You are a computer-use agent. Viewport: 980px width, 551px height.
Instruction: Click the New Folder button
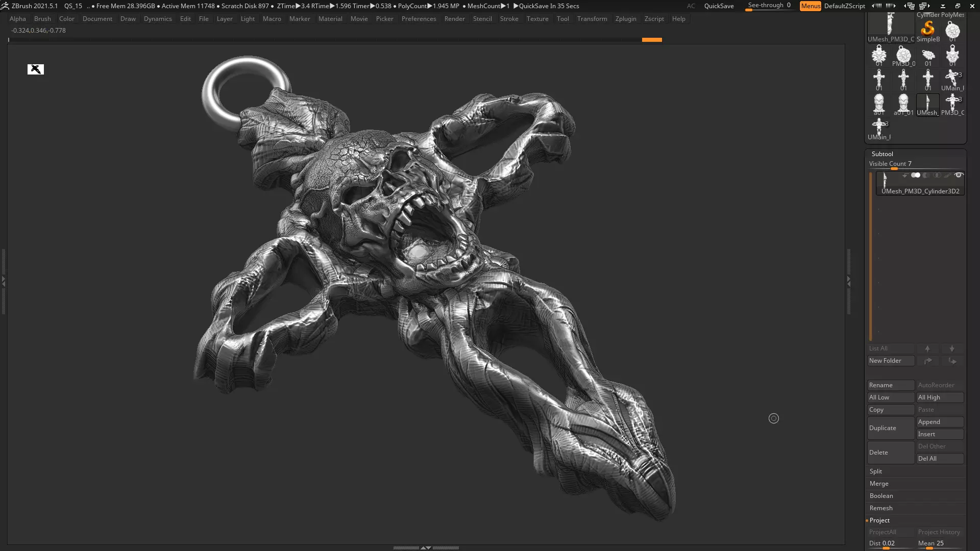coord(891,361)
